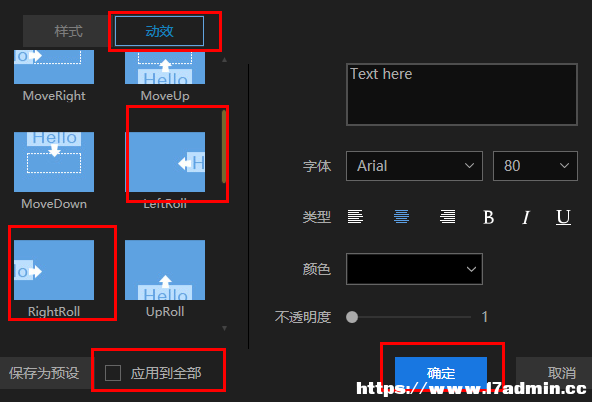Align text to the right
This screenshot has height=402, width=592.
(447, 217)
